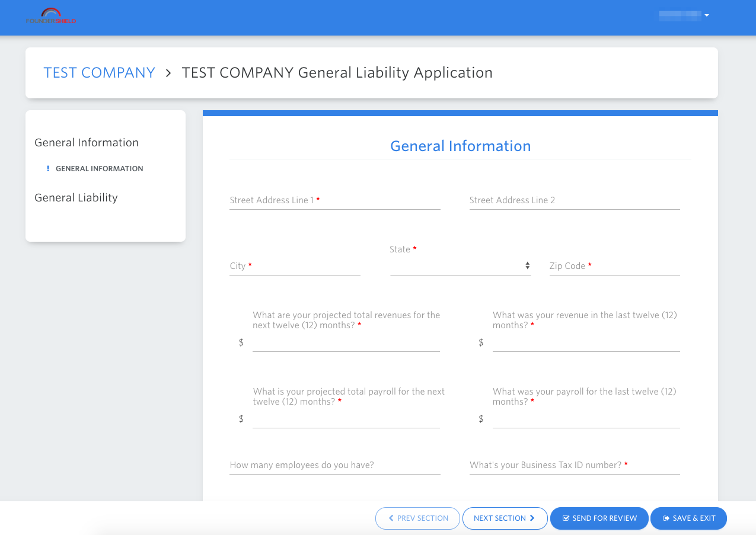756x535 pixels.
Task: Click the last twelve months revenue field
Action: tap(586, 343)
